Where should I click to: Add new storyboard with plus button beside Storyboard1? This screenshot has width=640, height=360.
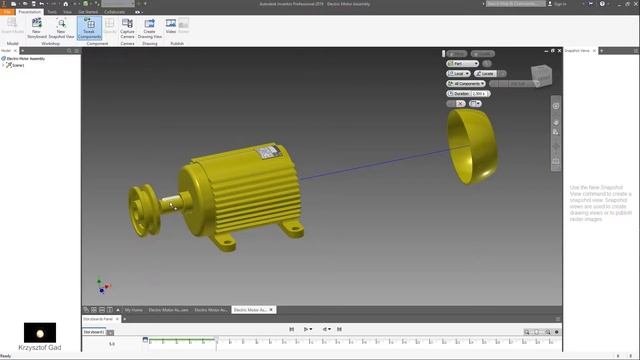click(110, 333)
